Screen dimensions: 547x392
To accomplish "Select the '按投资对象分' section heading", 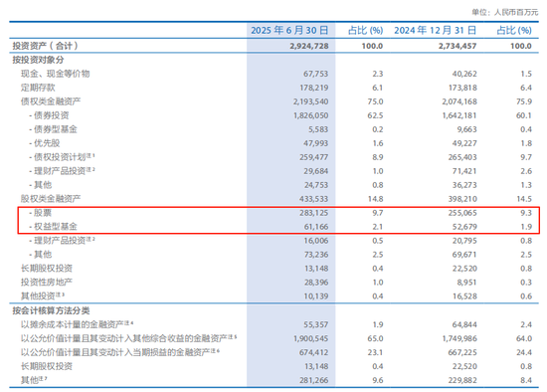I will (x=38, y=60).
